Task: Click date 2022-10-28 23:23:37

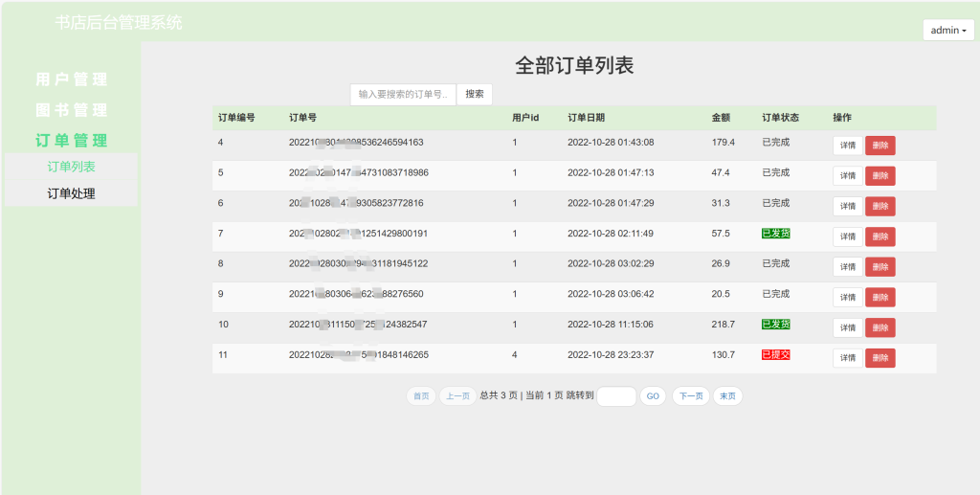Action: coord(611,354)
